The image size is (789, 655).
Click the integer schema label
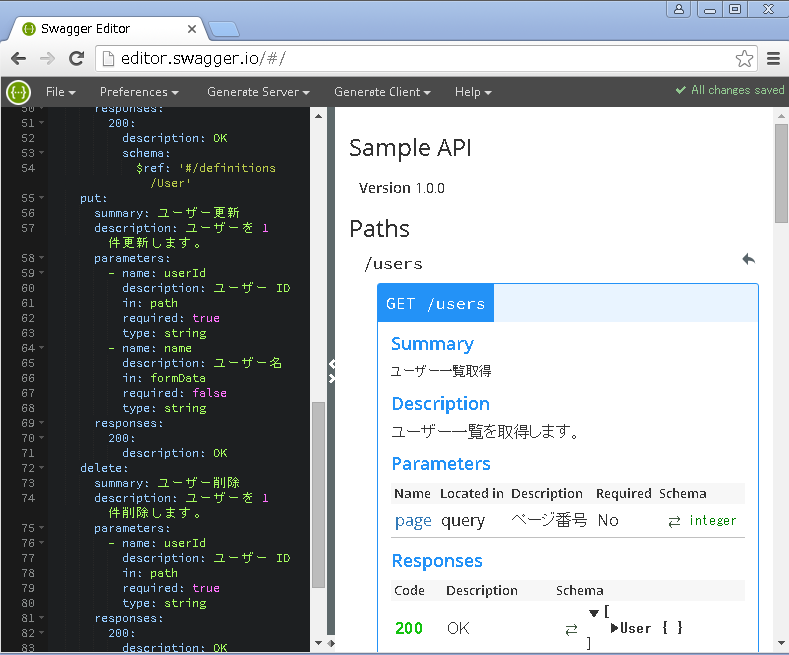coord(713,521)
